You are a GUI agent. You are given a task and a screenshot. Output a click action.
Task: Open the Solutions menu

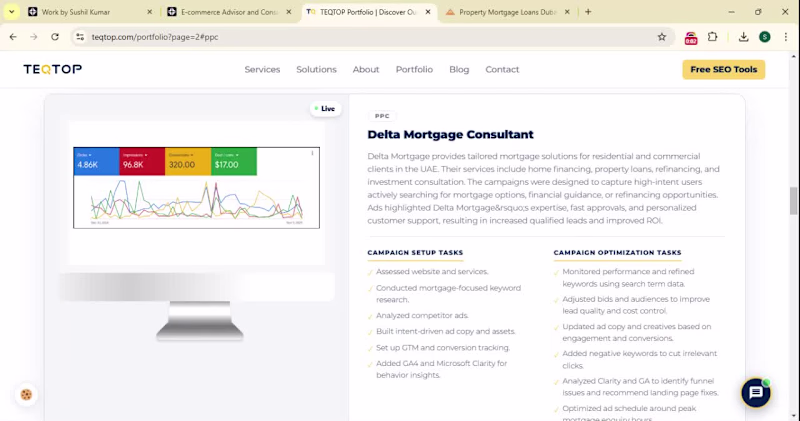tap(316, 69)
